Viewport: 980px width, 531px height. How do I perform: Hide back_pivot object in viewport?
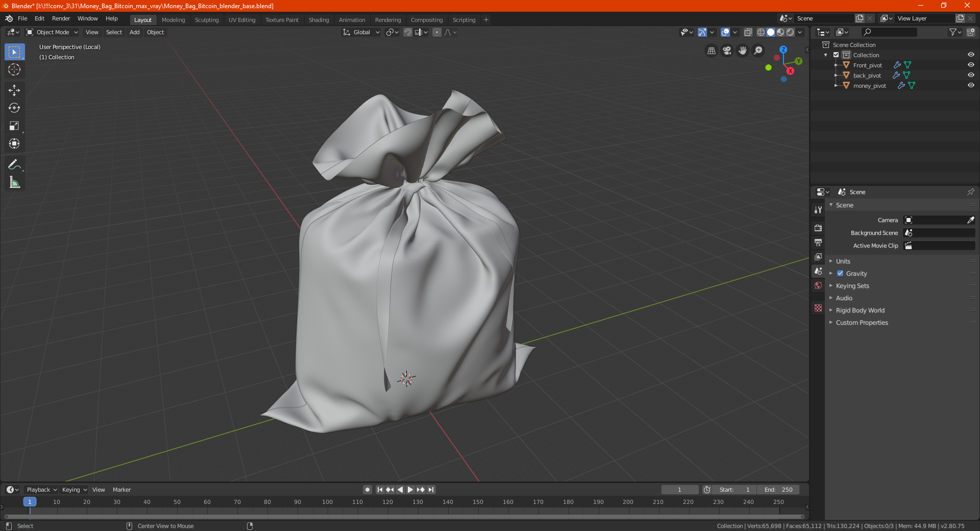(971, 75)
